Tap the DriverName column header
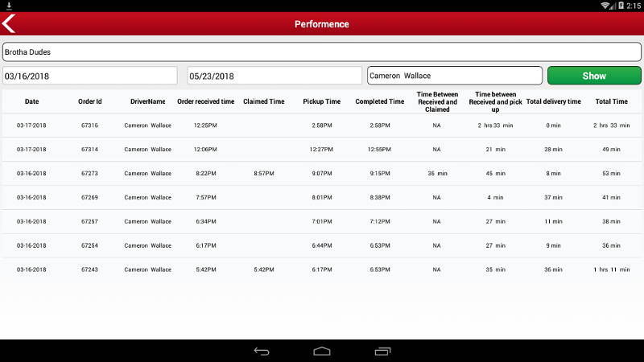This screenshot has width=644, height=362. 148,101
